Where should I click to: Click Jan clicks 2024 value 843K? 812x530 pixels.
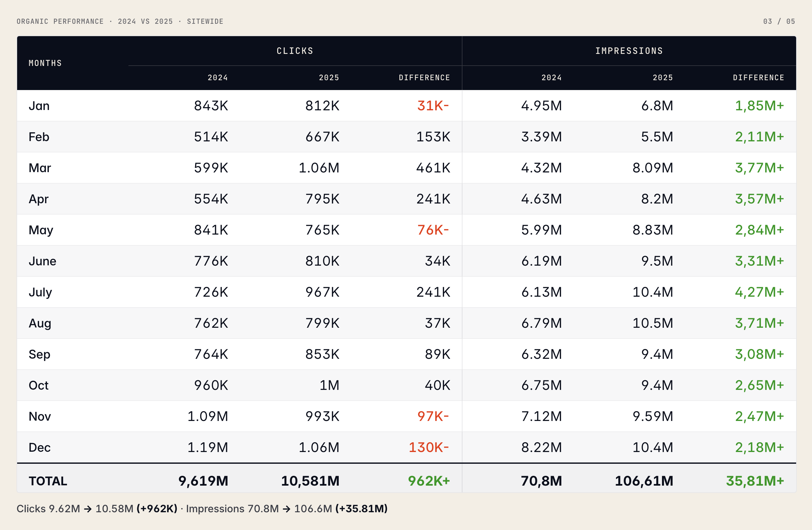211,106
